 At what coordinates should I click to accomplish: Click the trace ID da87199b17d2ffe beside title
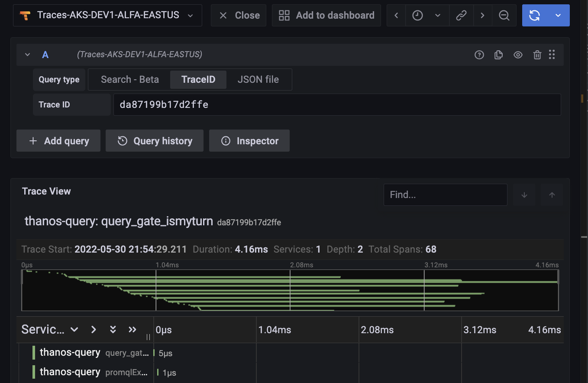[x=249, y=223]
